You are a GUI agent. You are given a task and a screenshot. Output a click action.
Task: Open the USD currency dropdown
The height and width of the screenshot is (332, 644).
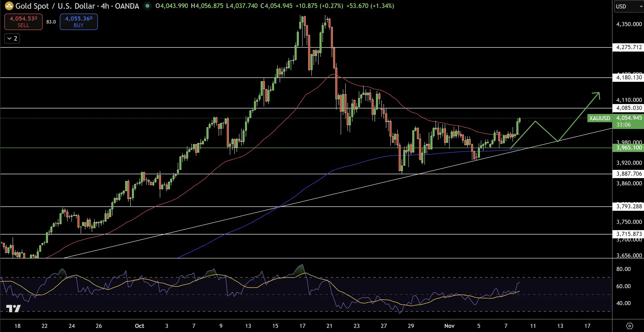coord(628,7)
